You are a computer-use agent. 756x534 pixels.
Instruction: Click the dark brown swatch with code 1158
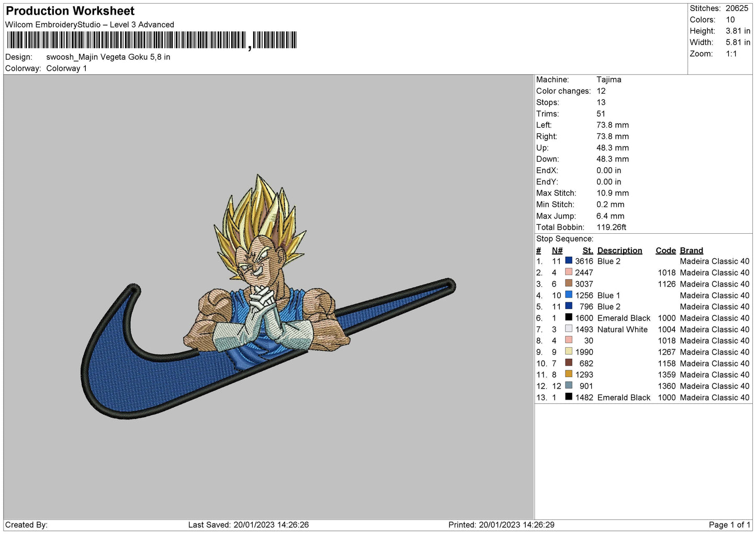568,363
